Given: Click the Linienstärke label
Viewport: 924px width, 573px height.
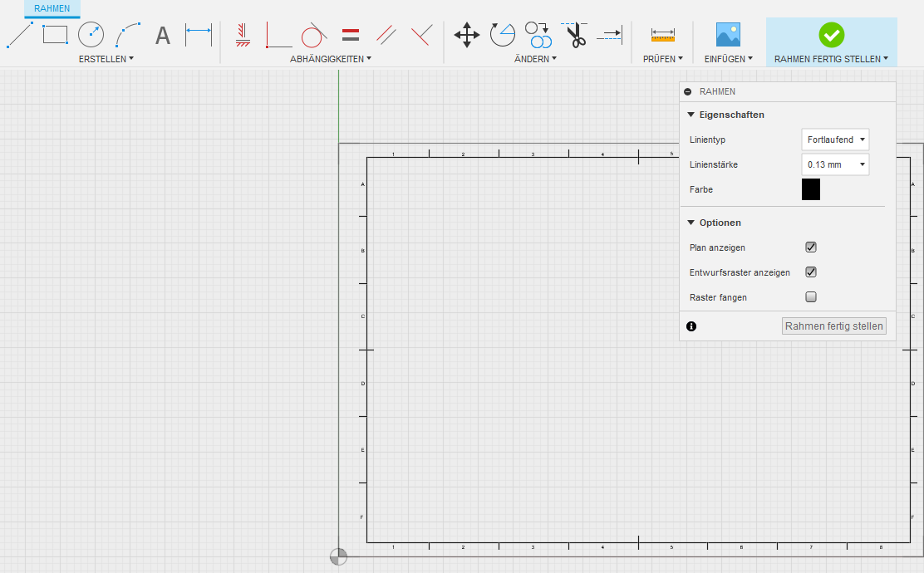Looking at the screenshot, I should click(714, 164).
